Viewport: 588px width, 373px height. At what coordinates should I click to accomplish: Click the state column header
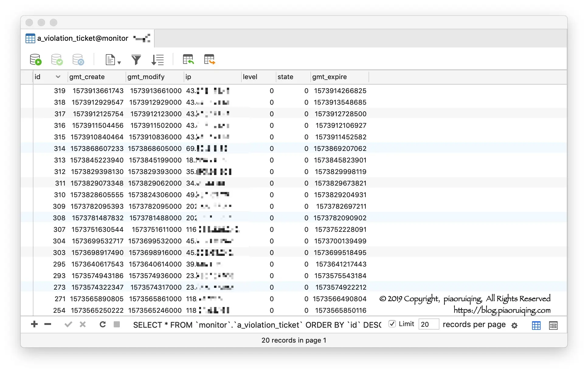293,77
